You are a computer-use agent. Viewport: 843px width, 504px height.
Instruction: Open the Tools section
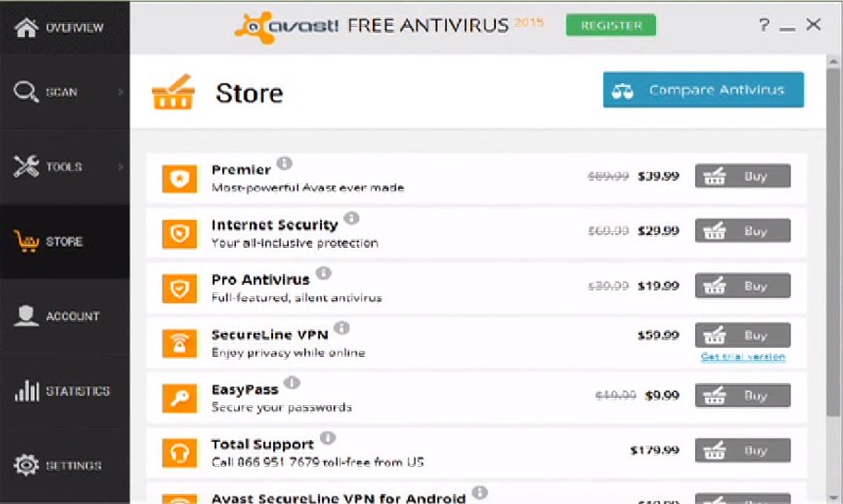[65, 166]
